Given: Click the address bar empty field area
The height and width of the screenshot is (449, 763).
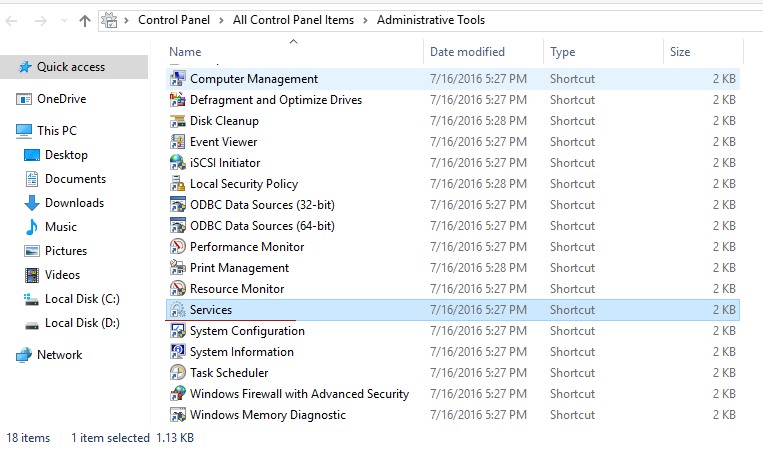Looking at the screenshot, I should (x=623, y=20).
